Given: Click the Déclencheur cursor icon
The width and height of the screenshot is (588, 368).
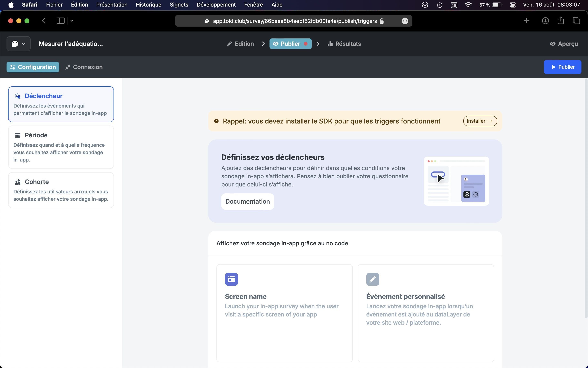Looking at the screenshot, I should click(18, 96).
